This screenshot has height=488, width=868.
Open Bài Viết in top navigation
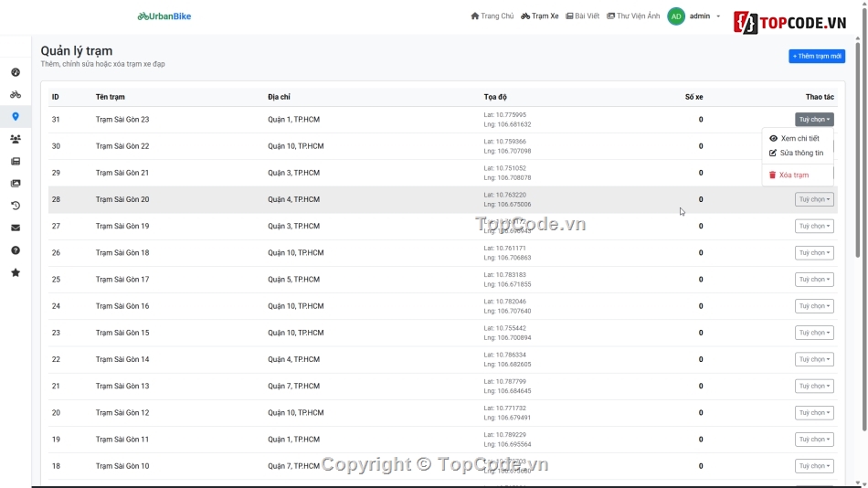[x=582, y=16]
